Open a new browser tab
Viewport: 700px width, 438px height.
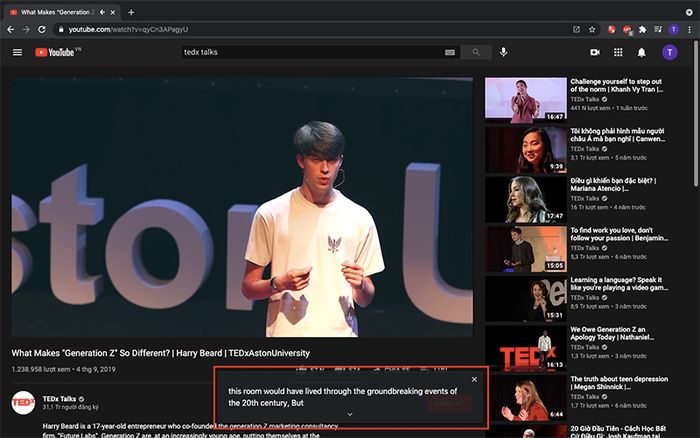tap(131, 13)
